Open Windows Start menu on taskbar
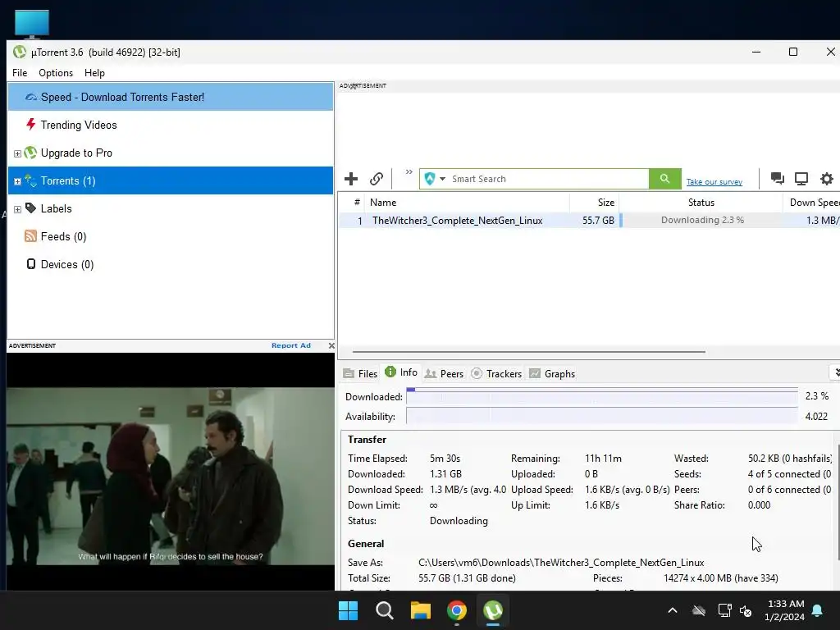This screenshot has height=630, width=840. [x=348, y=610]
